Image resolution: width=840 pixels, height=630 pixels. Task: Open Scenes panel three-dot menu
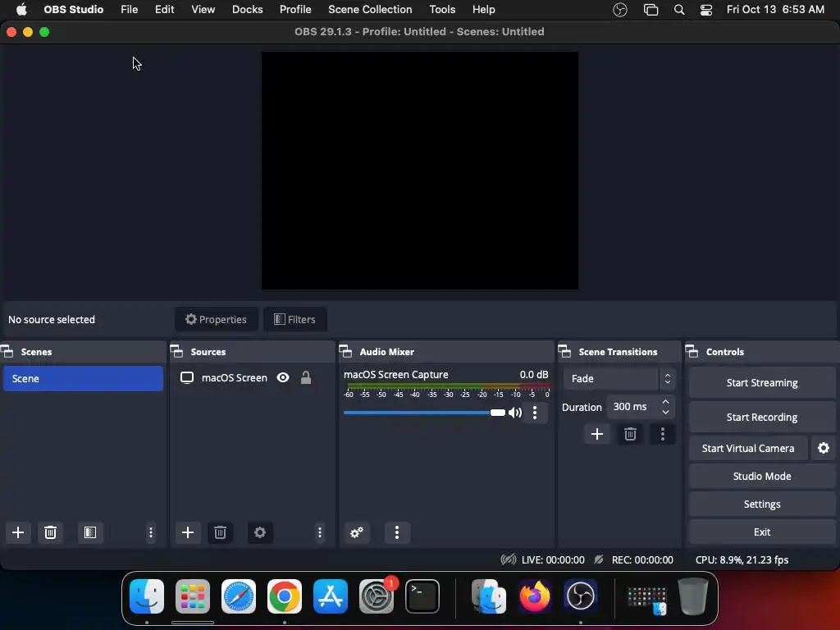click(x=151, y=532)
